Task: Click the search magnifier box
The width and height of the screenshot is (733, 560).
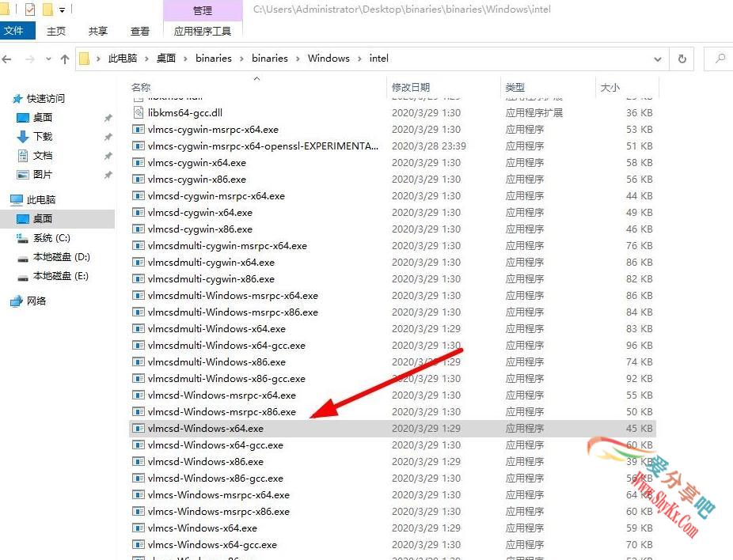Action: pyautogui.click(x=720, y=59)
